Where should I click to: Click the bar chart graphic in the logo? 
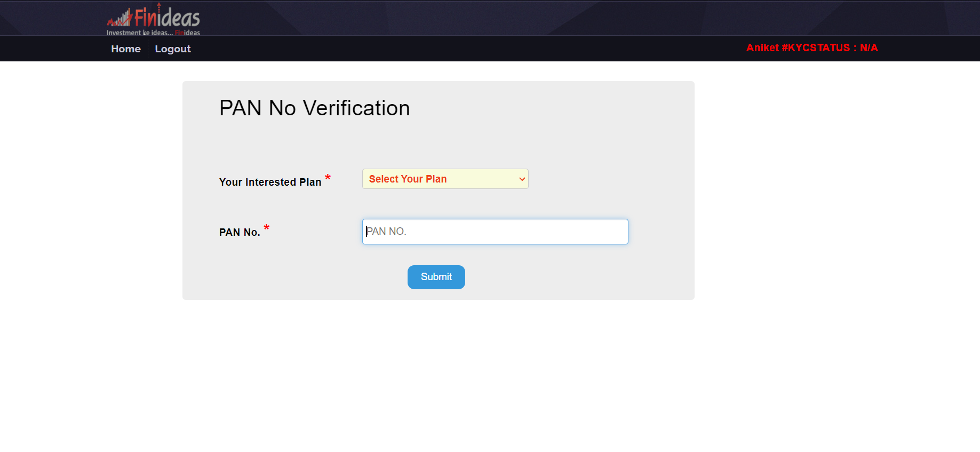tap(120, 18)
